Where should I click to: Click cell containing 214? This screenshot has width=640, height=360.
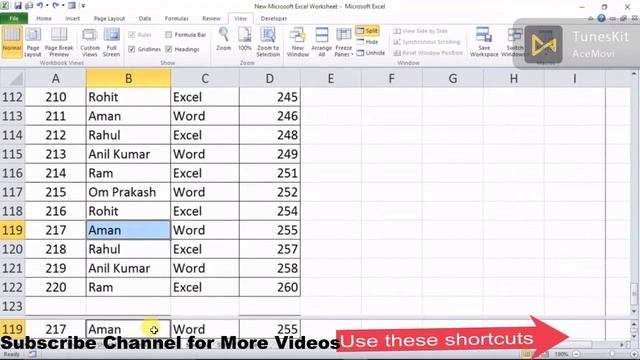point(56,173)
